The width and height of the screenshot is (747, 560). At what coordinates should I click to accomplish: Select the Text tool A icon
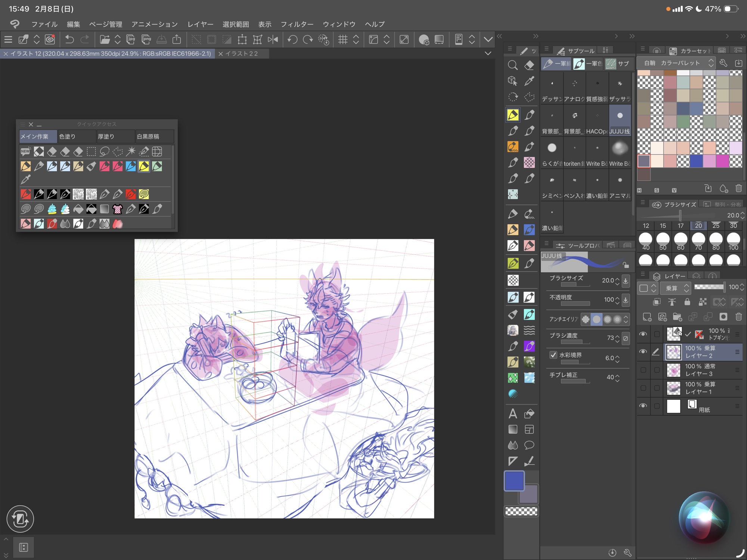[x=512, y=414]
